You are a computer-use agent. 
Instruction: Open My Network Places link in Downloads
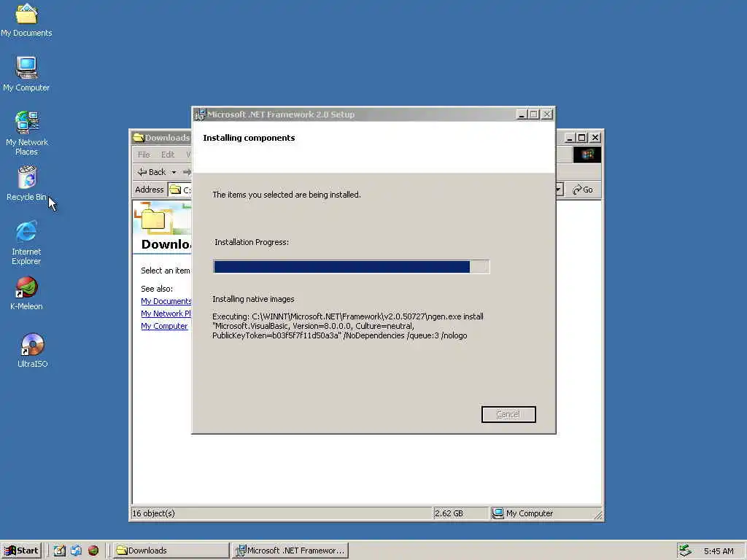tap(166, 314)
